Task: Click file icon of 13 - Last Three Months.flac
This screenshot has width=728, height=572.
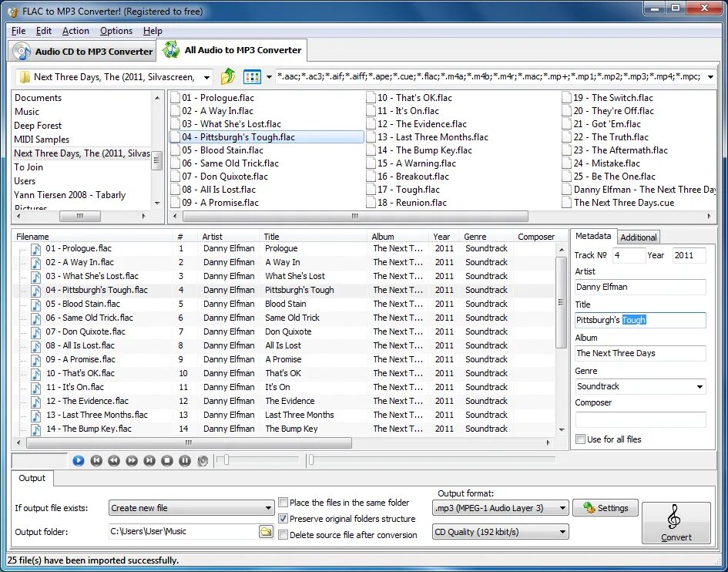Action: [371, 137]
